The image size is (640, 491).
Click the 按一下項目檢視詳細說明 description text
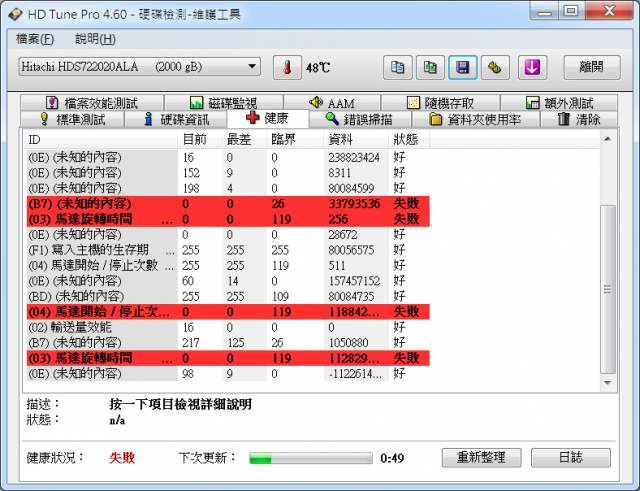point(180,404)
